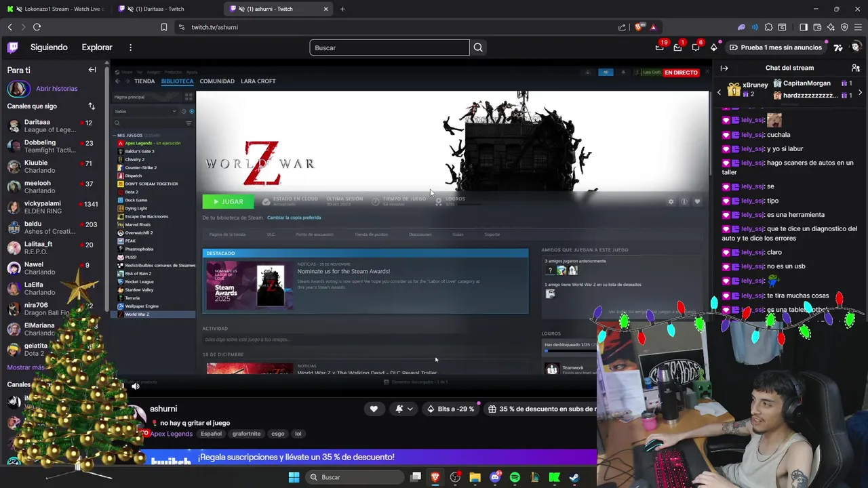The height and width of the screenshot is (488, 868).
Task: Click the Twitch Buscar search field
Action: (x=389, y=47)
